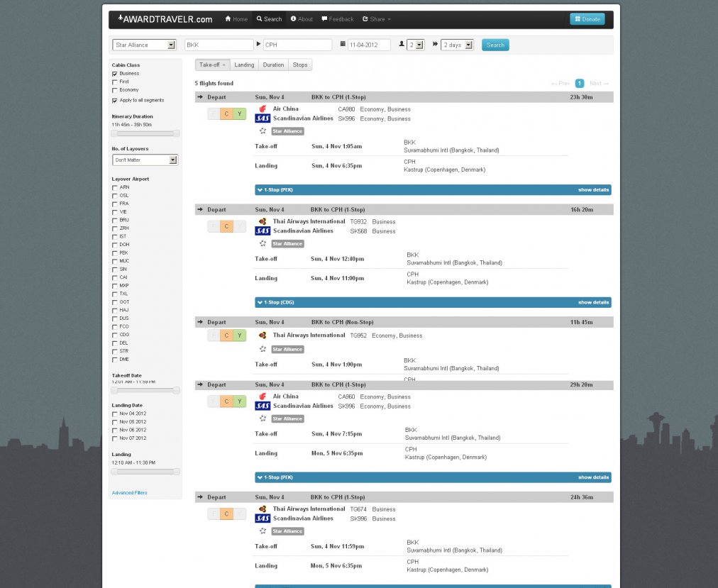This screenshot has width=718, height=588.
Task: Click the Itinerary Duration slider track
Action: click(x=145, y=133)
